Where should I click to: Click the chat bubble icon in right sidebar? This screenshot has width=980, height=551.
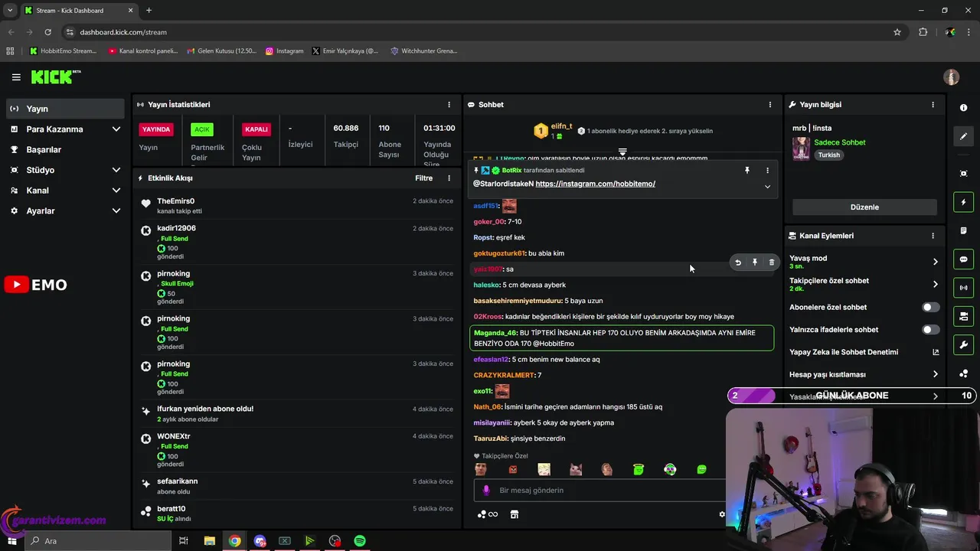coord(963,259)
